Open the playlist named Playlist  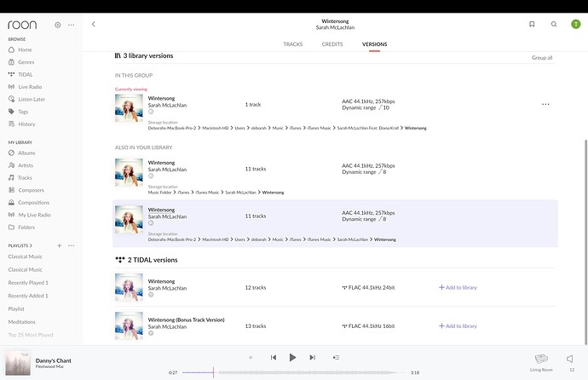(16, 308)
